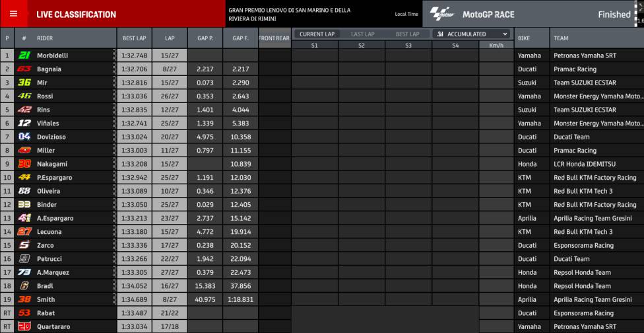Click the TEAM column header
The image size is (644, 333).
tap(561, 38)
